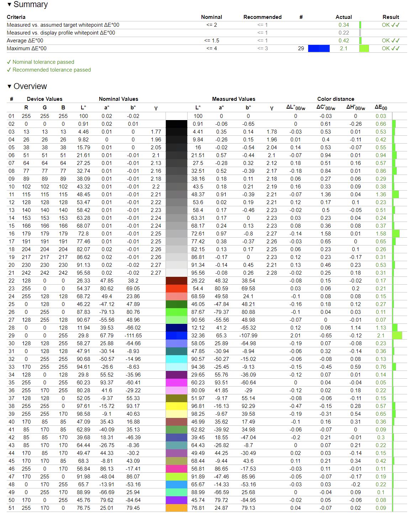Click the Measured Values column header
The image size is (420, 513).
233,99
